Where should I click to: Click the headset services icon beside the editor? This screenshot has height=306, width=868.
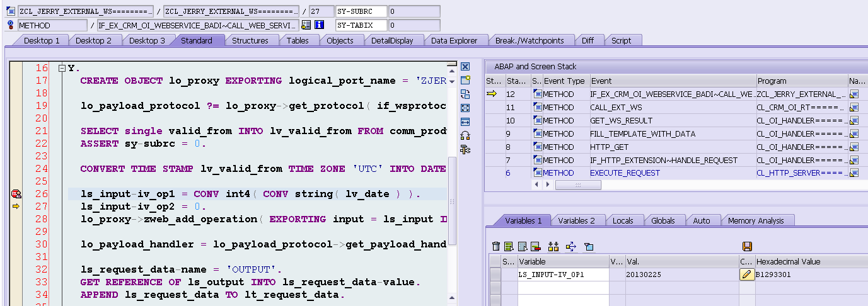coord(465,135)
